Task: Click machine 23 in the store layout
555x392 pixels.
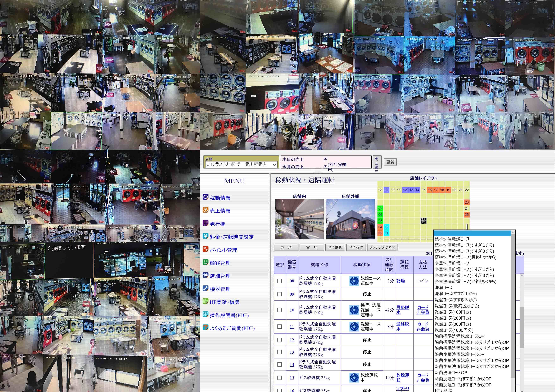Action: 467,202
